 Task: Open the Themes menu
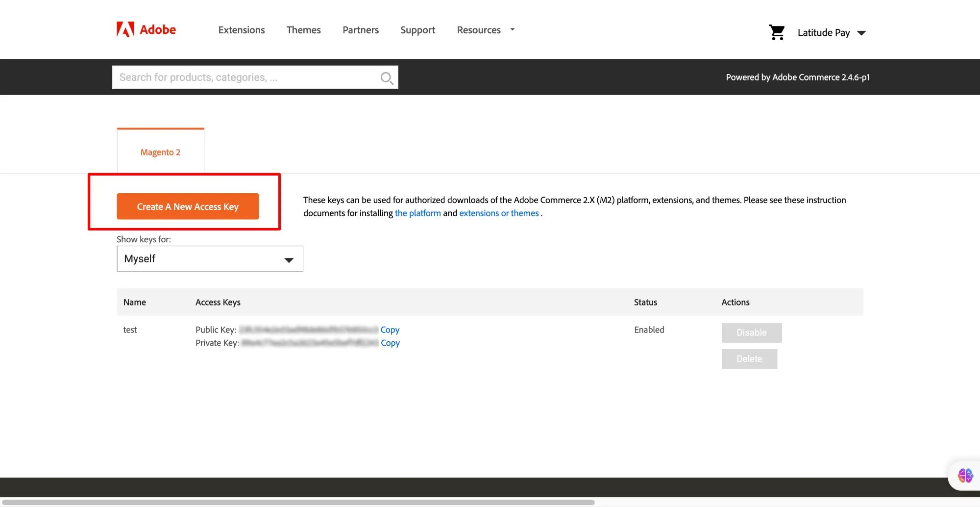(x=304, y=30)
